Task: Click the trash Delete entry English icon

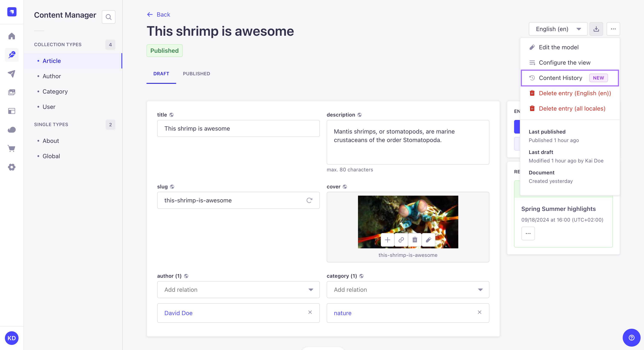Action: pyautogui.click(x=532, y=93)
